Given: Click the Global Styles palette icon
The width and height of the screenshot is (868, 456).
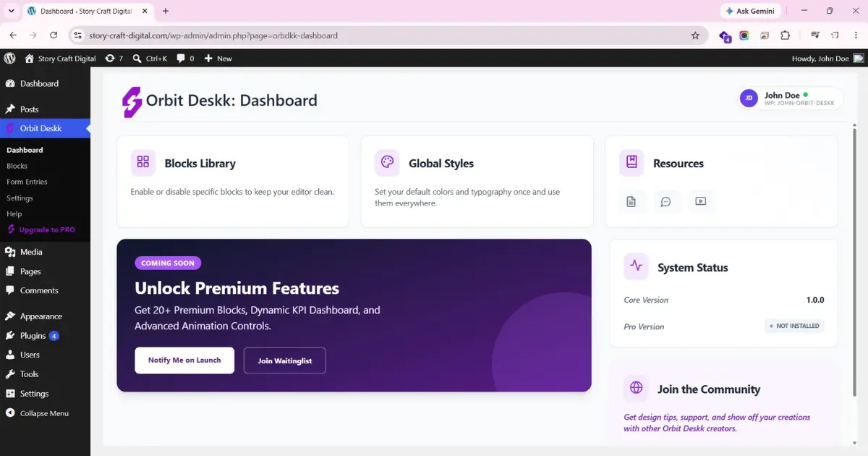Looking at the screenshot, I should 387,163.
